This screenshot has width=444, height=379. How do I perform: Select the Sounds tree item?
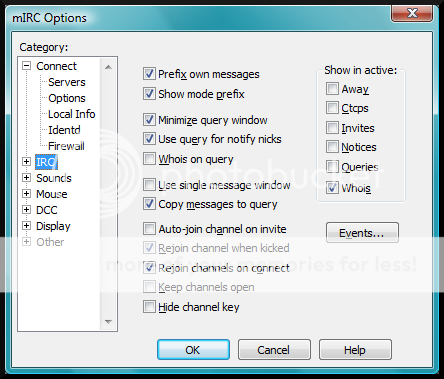(54, 178)
